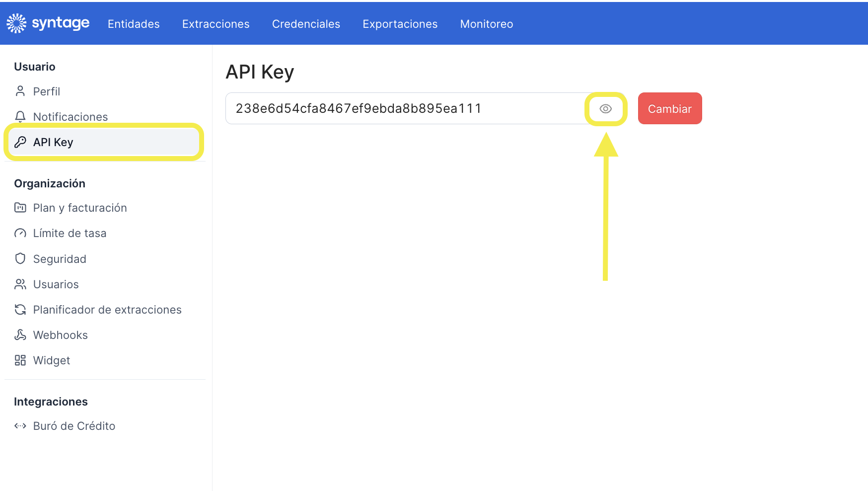
Task: Select the API Key key icon
Action: click(x=20, y=142)
